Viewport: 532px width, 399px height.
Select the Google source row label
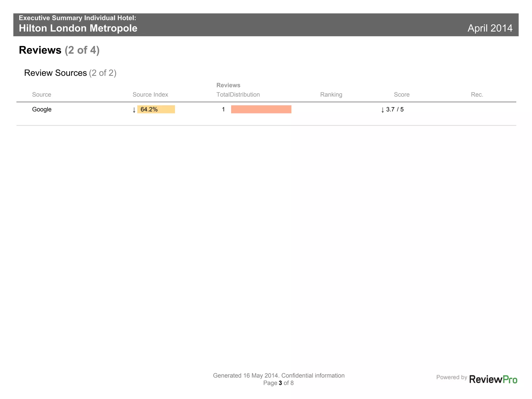click(x=42, y=109)
